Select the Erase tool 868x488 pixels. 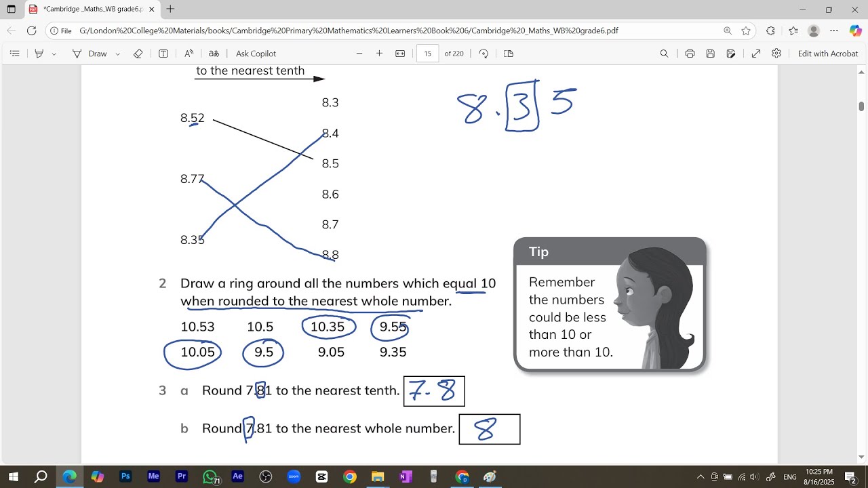coord(138,54)
